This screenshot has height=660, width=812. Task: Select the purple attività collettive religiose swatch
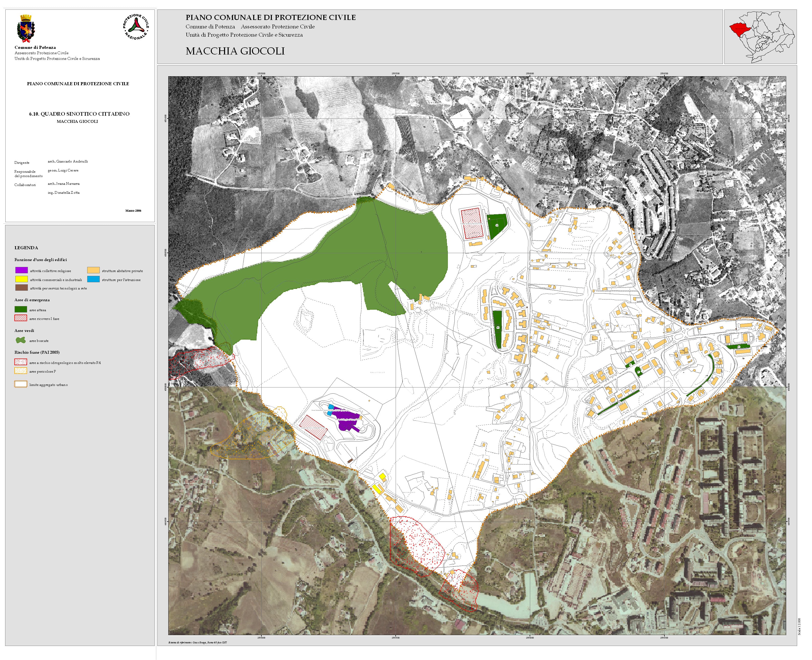[21, 270]
